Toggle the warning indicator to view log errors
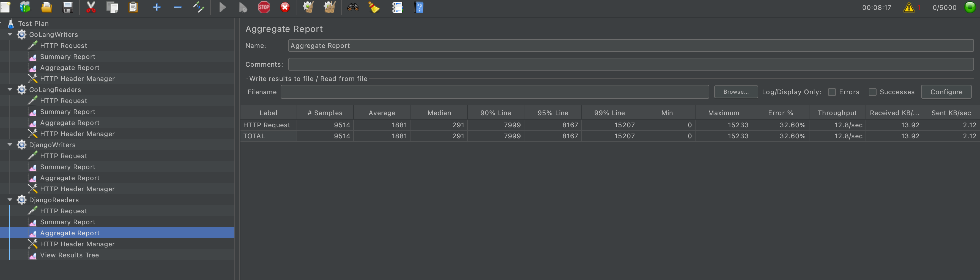The width and height of the screenshot is (980, 280). 909,7
